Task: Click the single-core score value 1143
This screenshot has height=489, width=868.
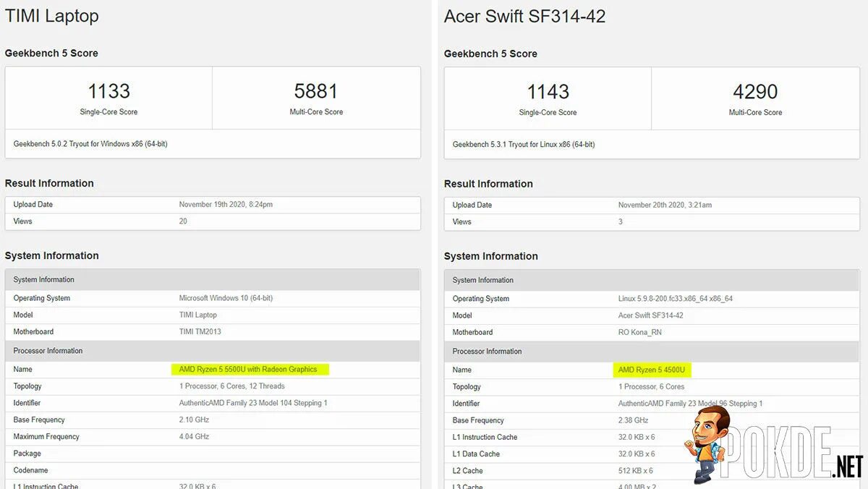Action: pyautogui.click(x=548, y=92)
